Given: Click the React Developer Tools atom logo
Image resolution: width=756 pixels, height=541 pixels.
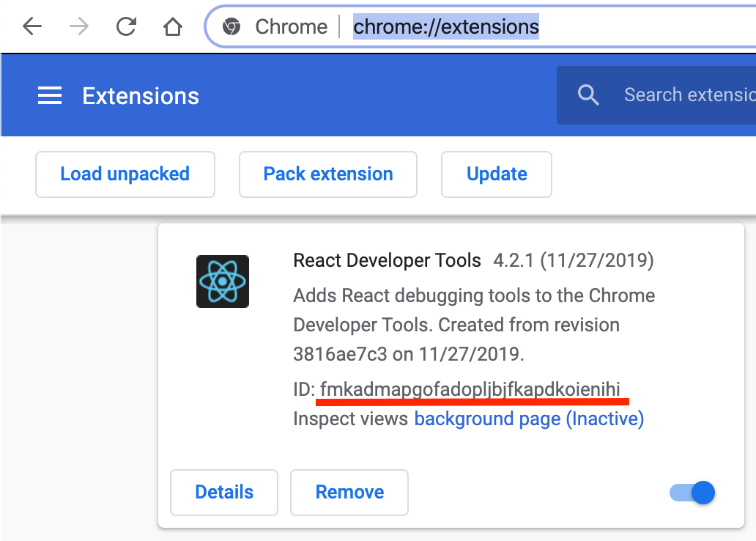Looking at the screenshot, I should [x=223, y=281].
